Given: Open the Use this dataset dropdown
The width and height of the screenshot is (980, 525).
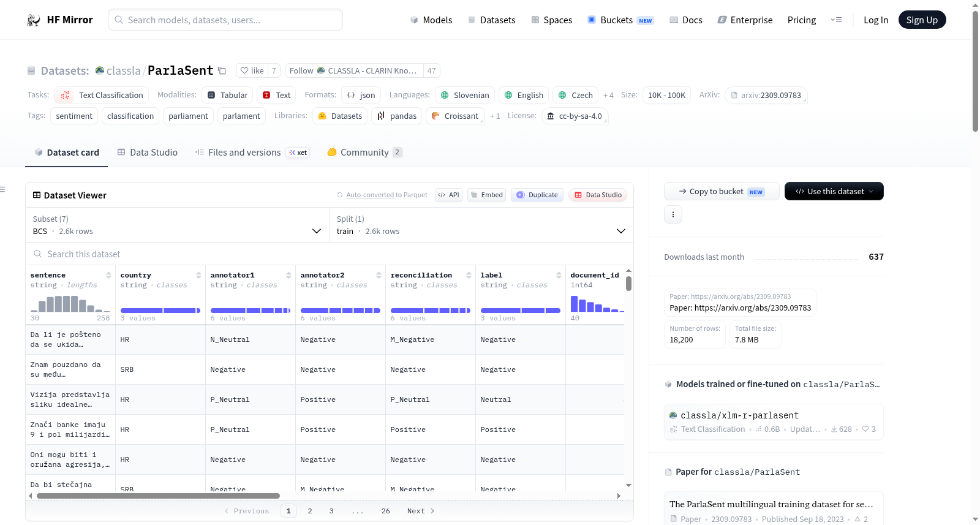Looking at the screenshot, I should pos(834,191).
